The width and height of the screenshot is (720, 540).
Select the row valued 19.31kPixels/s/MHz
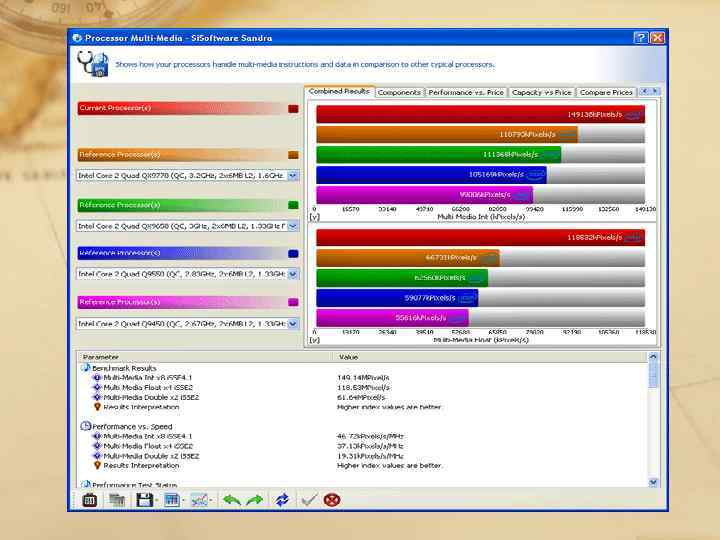pos(363,456)
